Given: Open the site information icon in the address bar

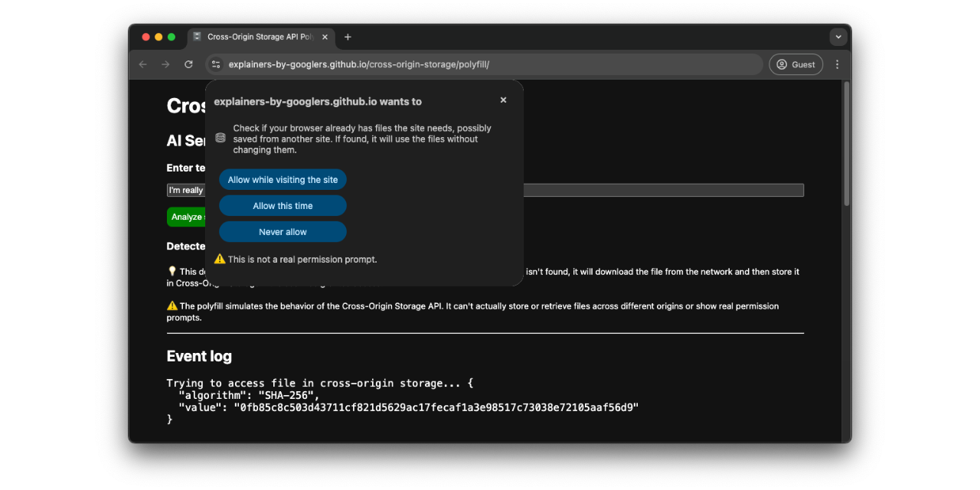Looking at the screenshot, I should point(215,64).
